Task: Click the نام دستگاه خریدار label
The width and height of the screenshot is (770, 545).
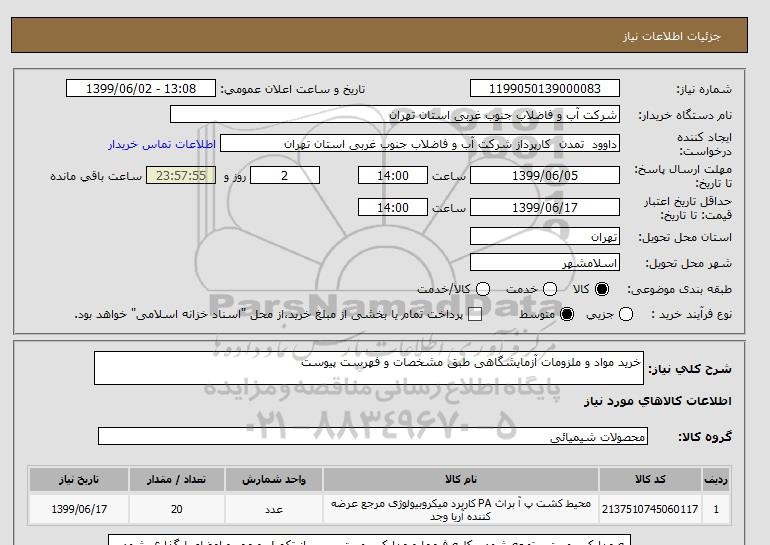Action: [x=685, y=115]
